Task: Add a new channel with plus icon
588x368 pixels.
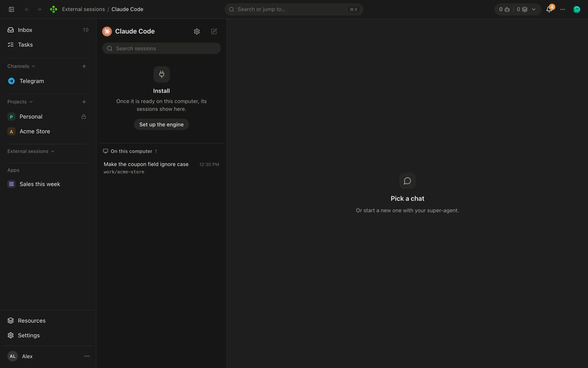Action: [x=84, y=66]
